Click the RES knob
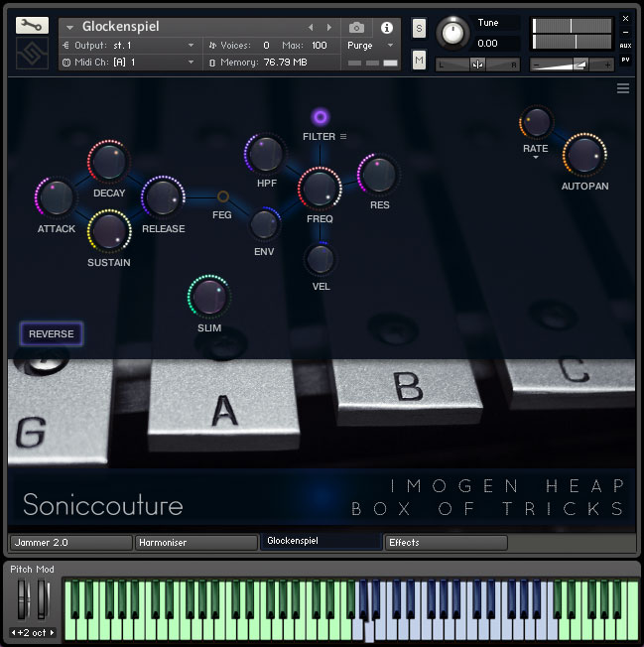The width and height of the screenshot is (644, 647). coord(378,175)
